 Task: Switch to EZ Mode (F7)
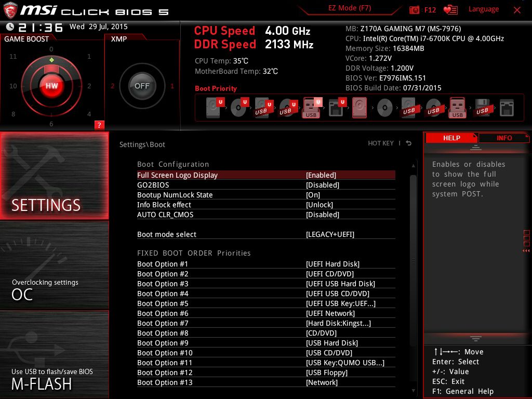[350, 8]
